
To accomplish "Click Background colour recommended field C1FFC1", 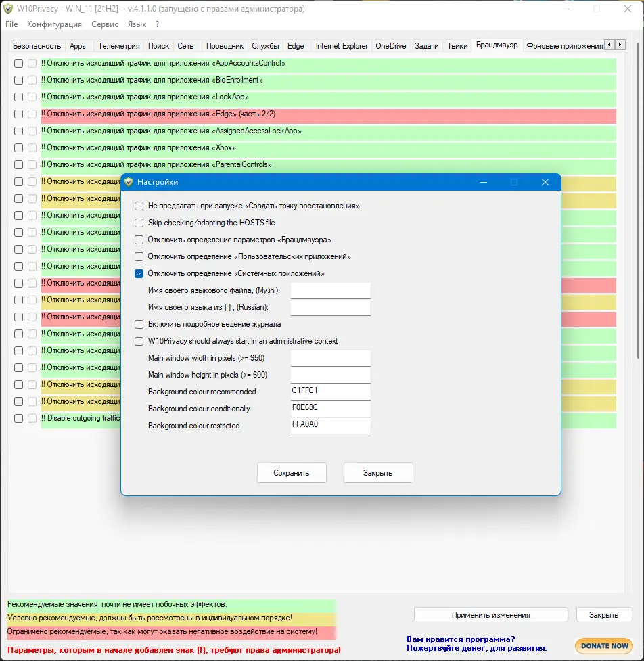I will (330, 392).
